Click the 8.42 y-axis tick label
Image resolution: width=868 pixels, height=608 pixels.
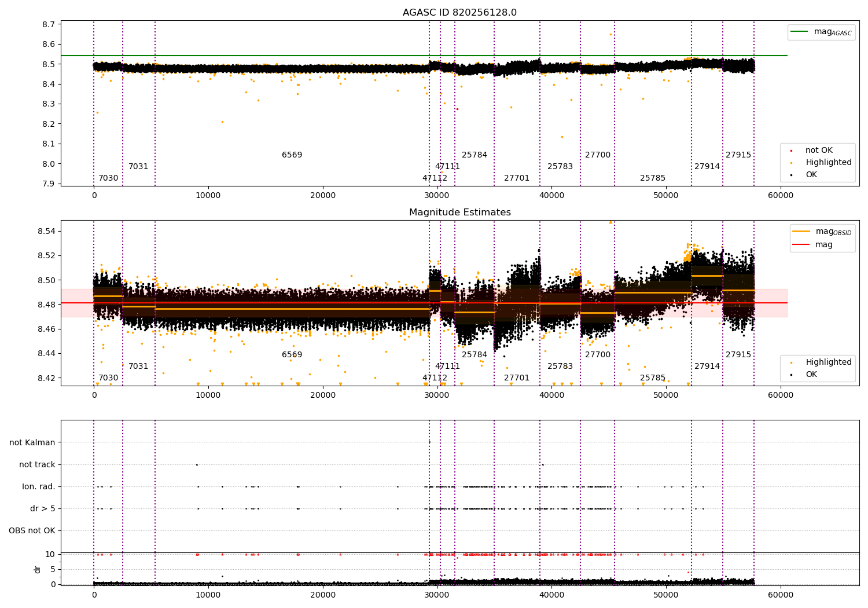point(46,379)
